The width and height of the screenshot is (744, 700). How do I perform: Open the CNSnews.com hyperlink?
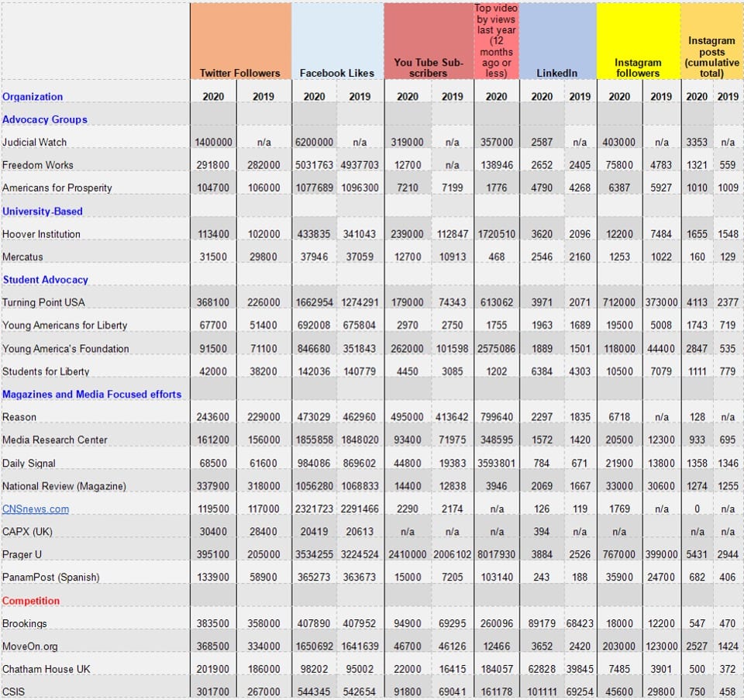pos(36,509)
